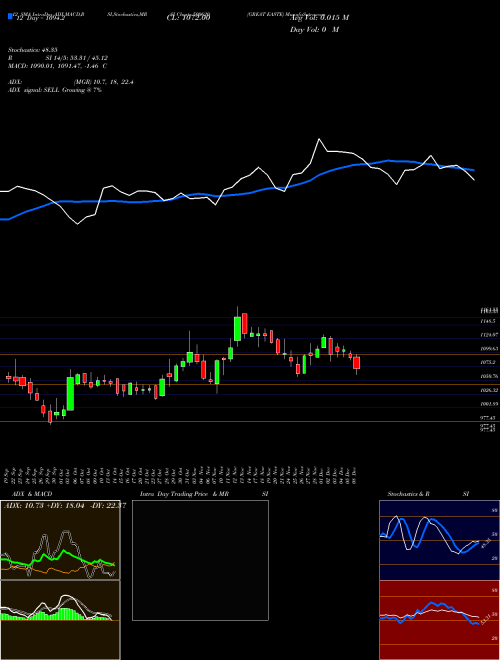This screenshot has width=500, height=660.
Task: Click the 1026.32 price axis label
Action: pyautogui.click(x=490, y=390)
